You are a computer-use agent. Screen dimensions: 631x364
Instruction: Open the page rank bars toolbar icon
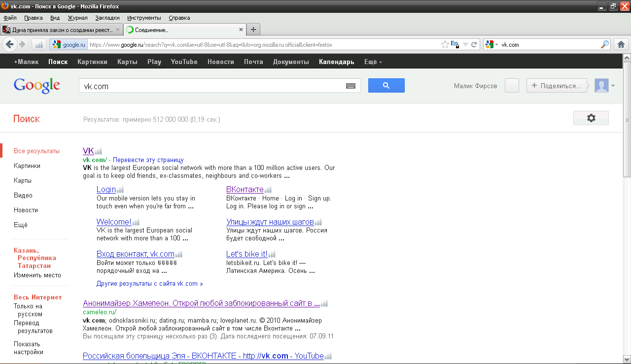click(39, 44)
